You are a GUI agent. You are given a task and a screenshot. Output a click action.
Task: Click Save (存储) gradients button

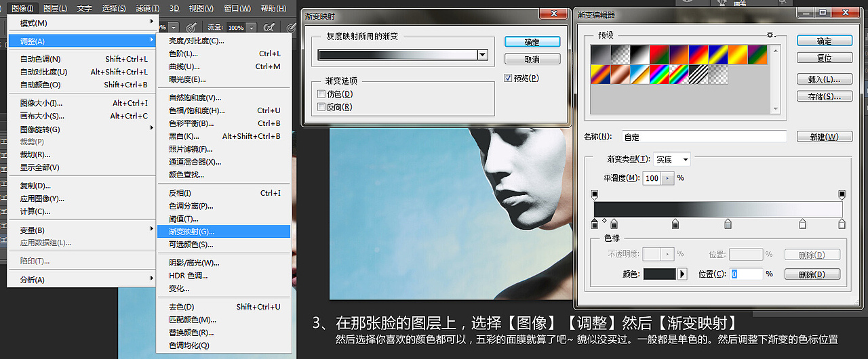click(x=824, y=97)
